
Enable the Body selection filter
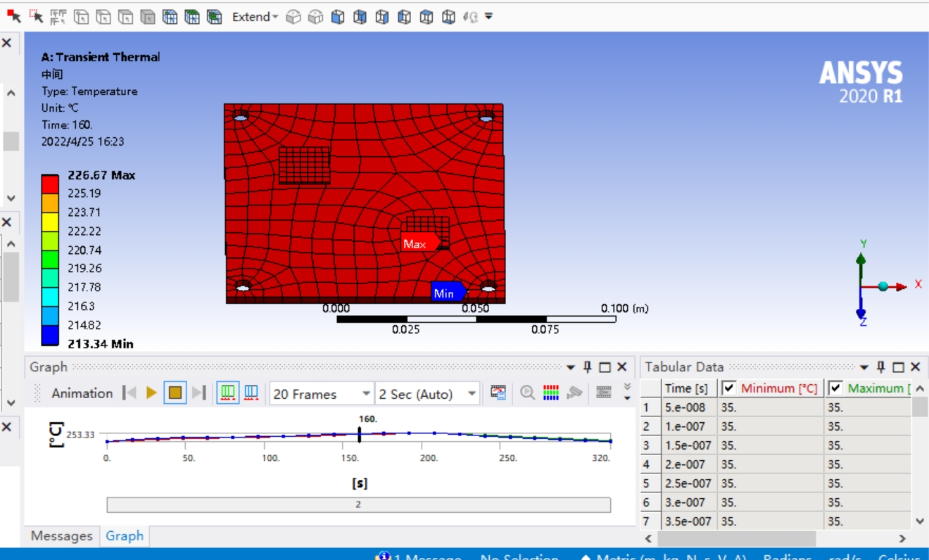148,16
